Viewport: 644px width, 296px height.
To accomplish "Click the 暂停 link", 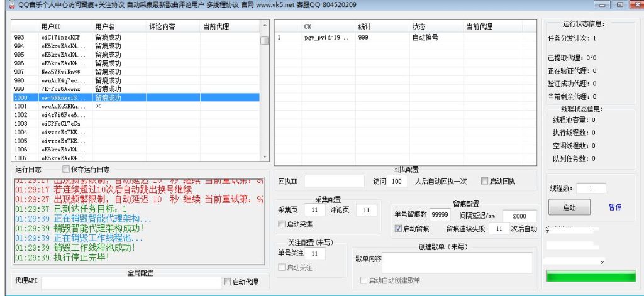I will pos(614,207).
